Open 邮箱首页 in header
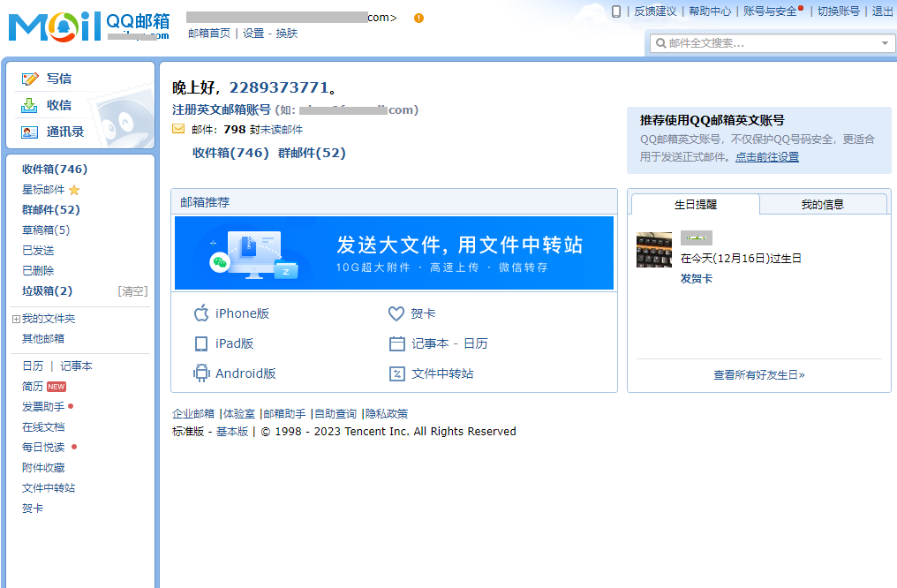The height and width of the screenshot is (588, 897). tap(209, 34)
